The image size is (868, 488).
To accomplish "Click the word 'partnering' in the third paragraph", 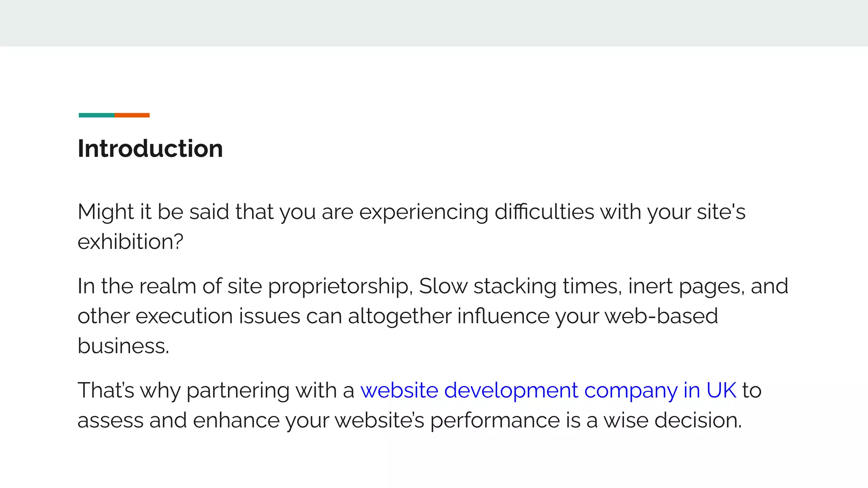I will (x=238, y=390).
